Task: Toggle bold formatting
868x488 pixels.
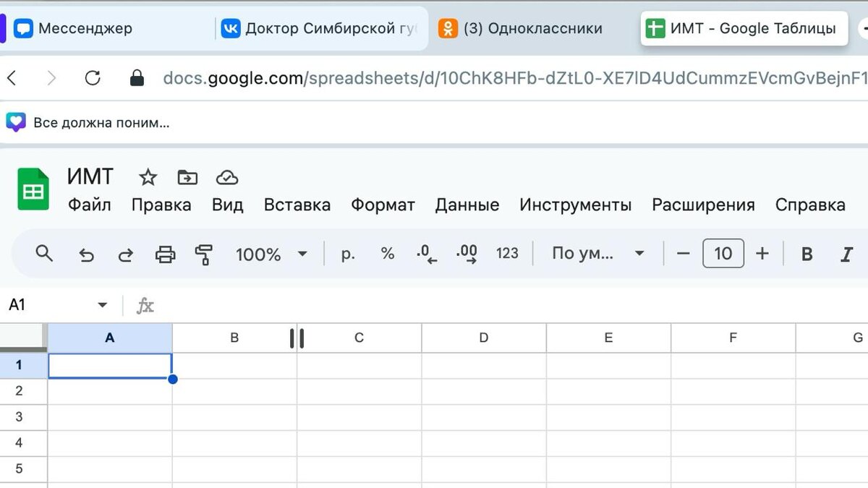Action: tap(807, 254)
